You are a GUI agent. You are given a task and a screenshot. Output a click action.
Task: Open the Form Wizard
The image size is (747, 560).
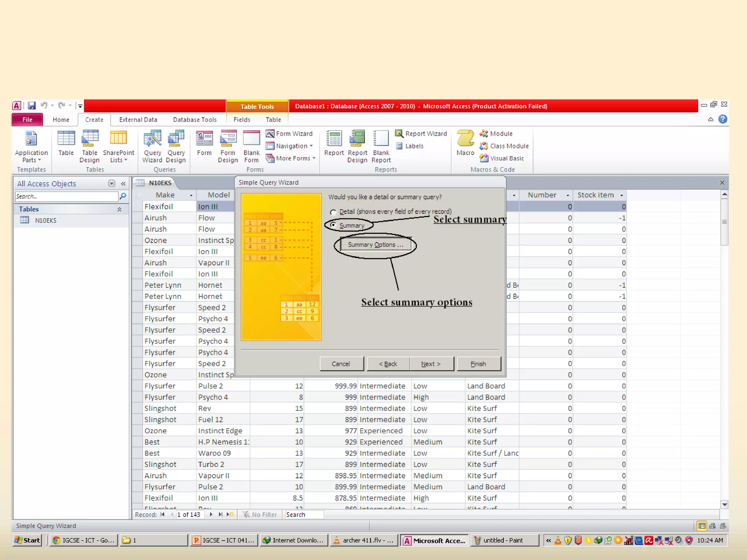pos(289,134)
